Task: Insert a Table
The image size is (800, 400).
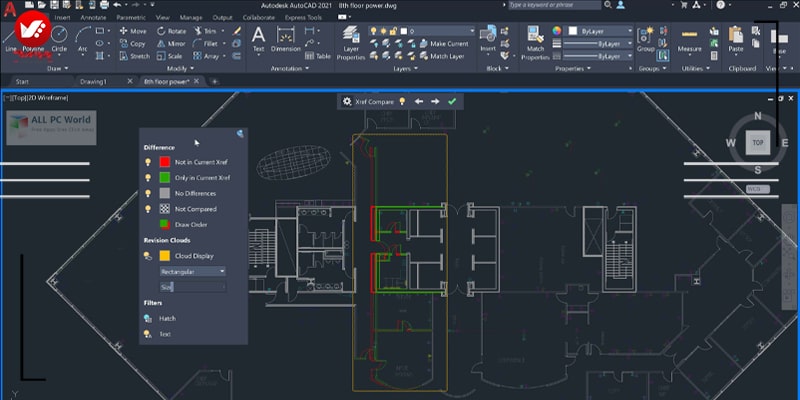Action: click(318, 56)
